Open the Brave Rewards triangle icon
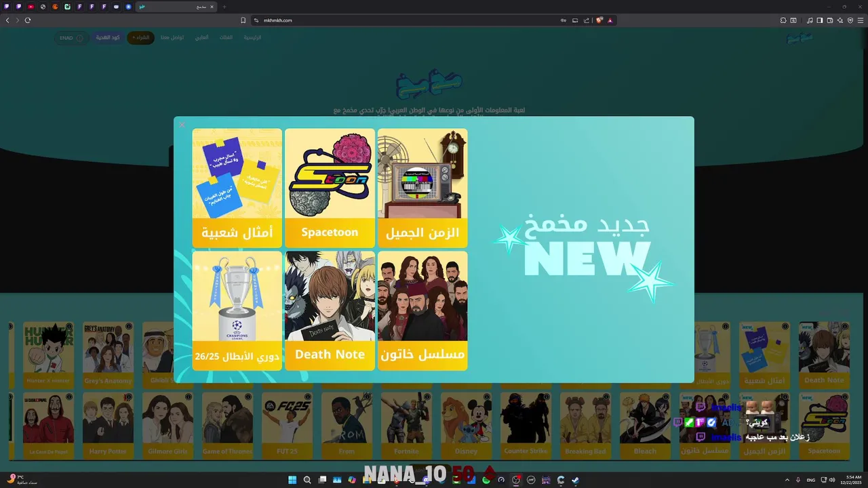This screenshot has width=868, height=488. (610, 20)
